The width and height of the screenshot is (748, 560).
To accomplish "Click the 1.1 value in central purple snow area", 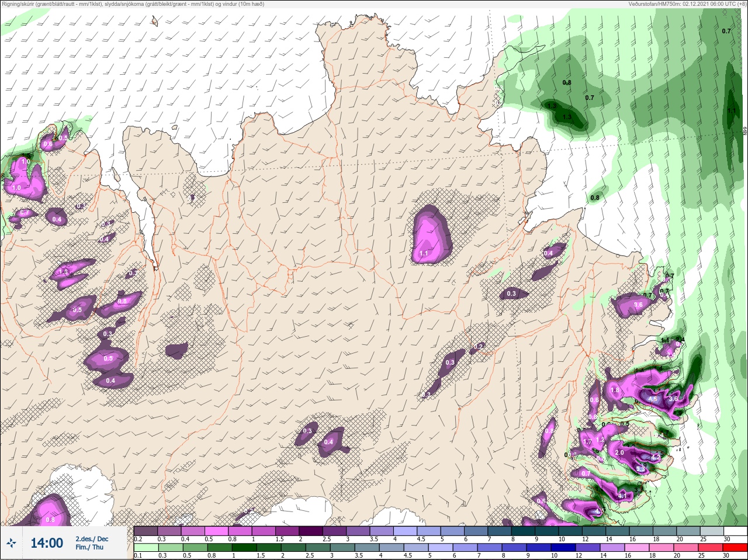I will click(424, 254).
